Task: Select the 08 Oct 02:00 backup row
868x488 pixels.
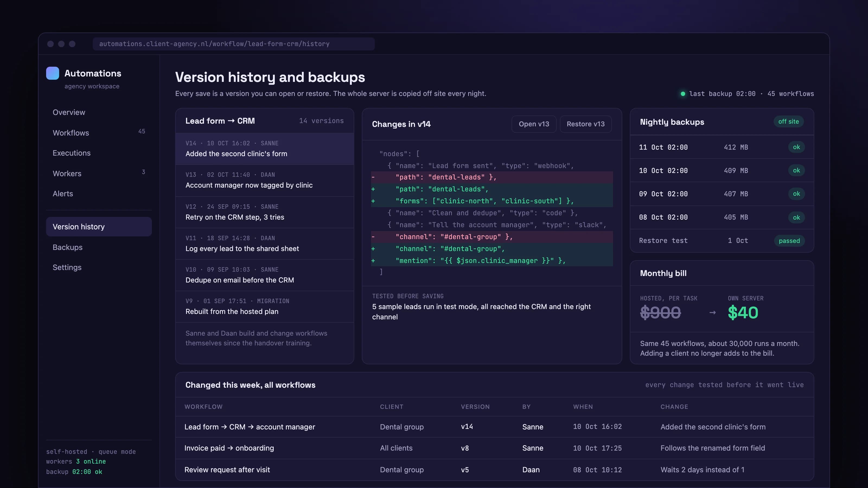Action: tap(722, 217)
